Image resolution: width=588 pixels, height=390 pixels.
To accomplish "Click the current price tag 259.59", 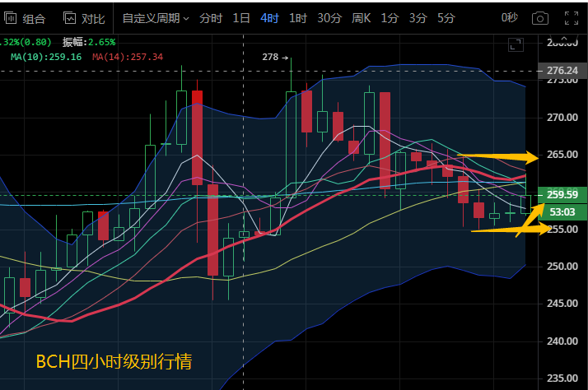I will click(x=562, y=195).
